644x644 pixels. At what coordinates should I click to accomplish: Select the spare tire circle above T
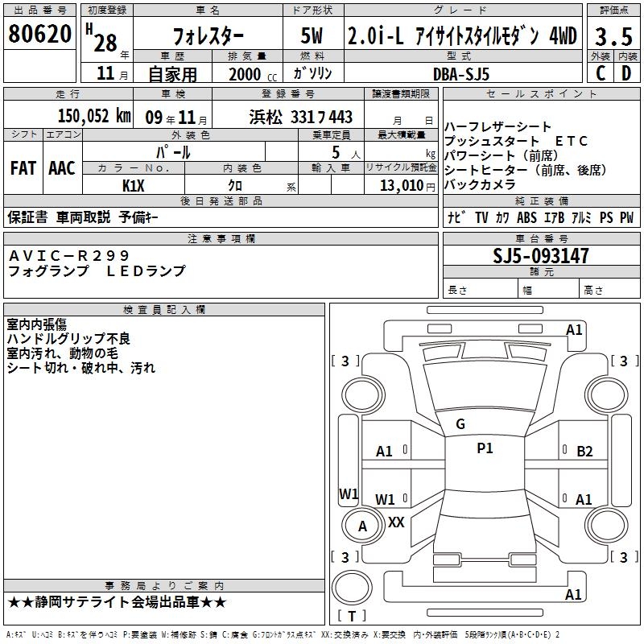352,588
